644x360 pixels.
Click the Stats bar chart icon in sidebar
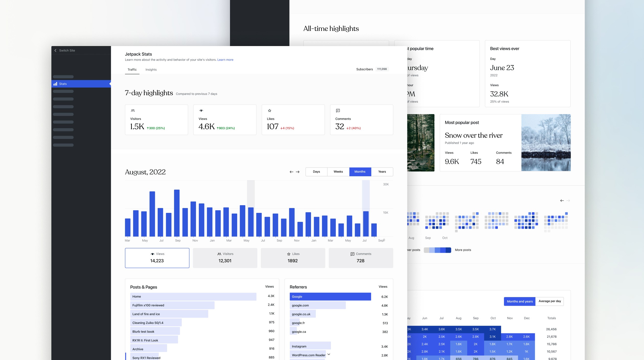(x=55, y=84)
